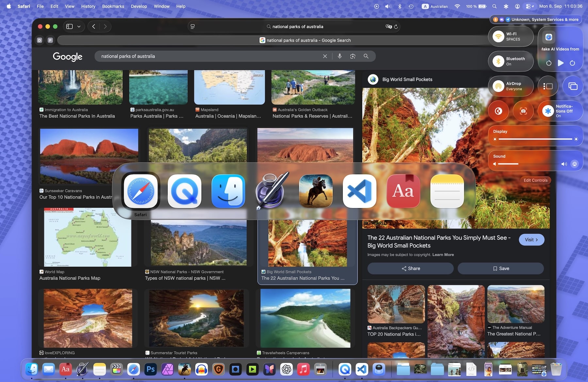Toggle AirDrop Everyone setting
The width and height of the screenshot is (588, 382).
click(x=498, y=86)
